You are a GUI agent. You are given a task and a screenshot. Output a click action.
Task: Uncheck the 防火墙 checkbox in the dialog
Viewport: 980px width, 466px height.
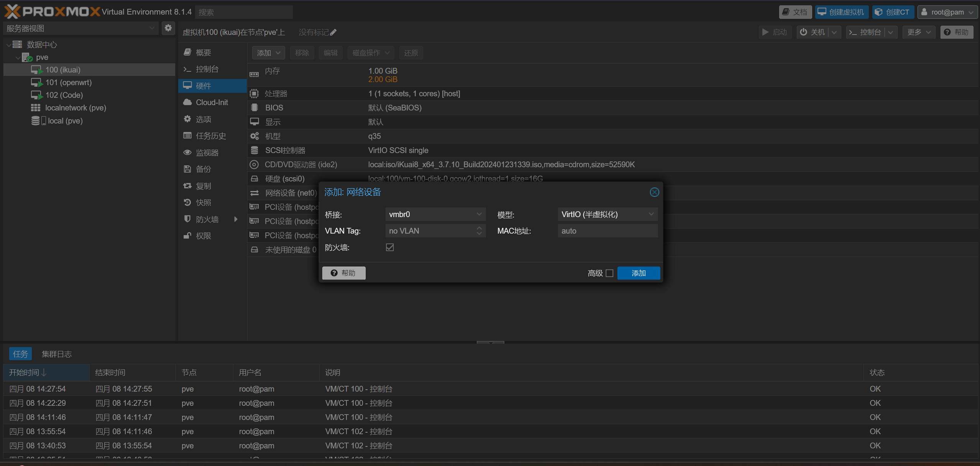coord(389,247)
